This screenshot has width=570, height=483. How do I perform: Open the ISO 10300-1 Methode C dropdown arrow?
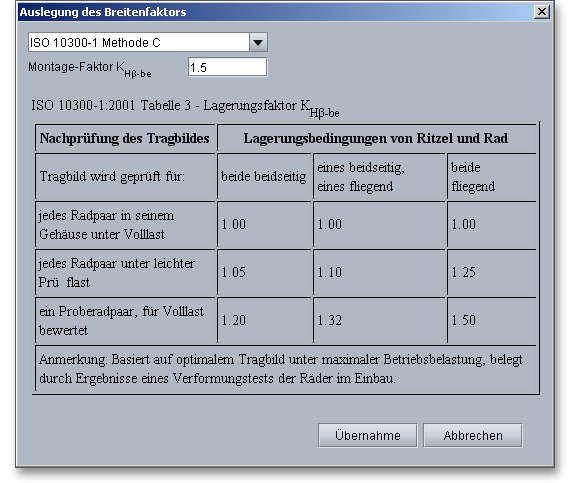point(258,42)
